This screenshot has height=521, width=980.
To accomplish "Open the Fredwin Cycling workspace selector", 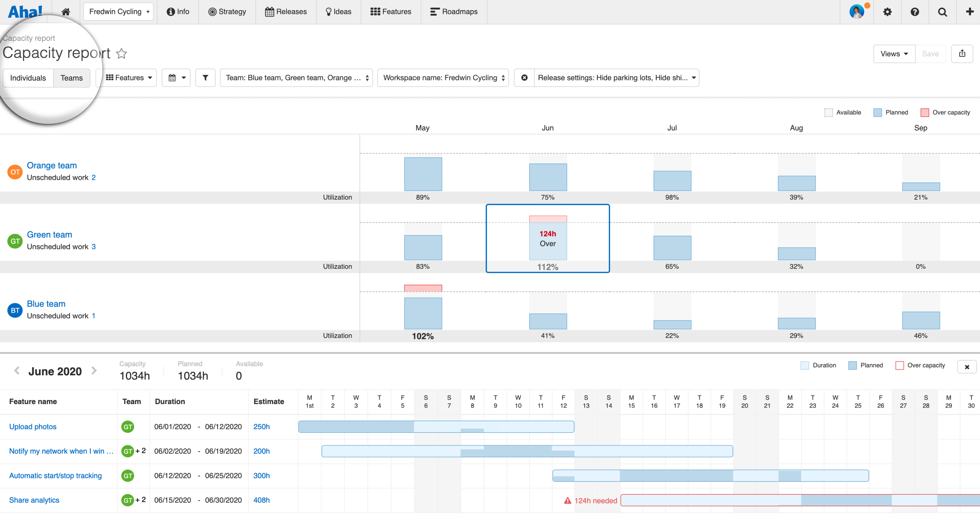I will point(118,11).
